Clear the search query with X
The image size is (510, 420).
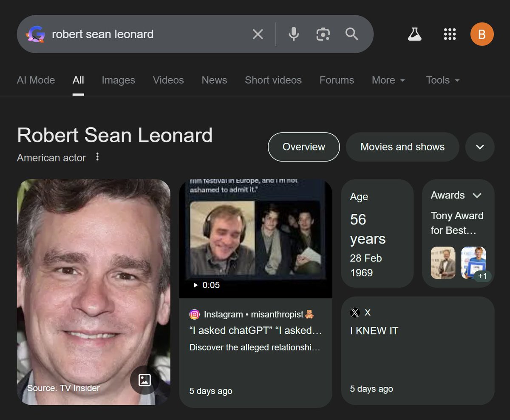pos(258,34)
